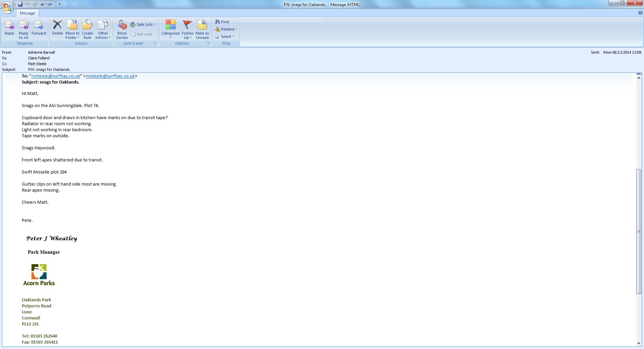Click 'Swift Moselle plot 204'

44,172
